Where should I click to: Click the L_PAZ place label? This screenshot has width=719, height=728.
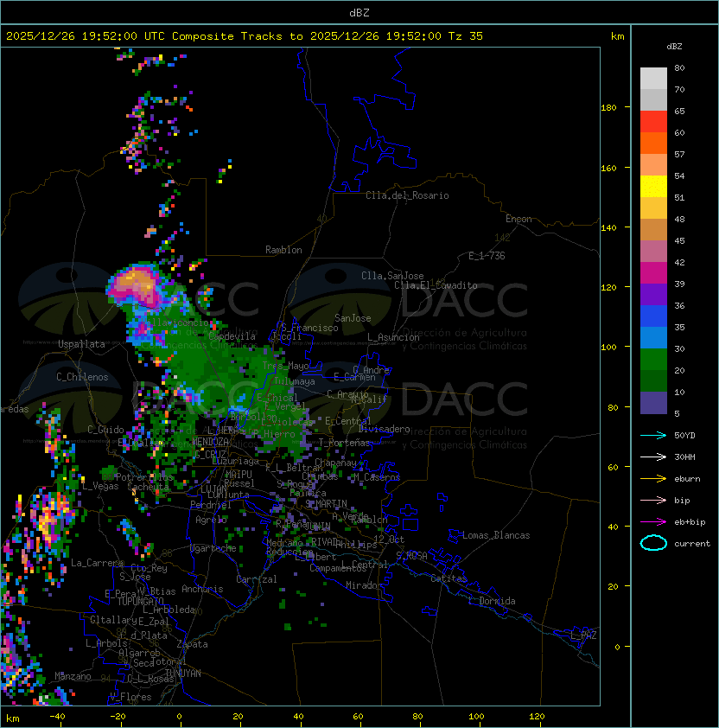[x=583, y=635]
